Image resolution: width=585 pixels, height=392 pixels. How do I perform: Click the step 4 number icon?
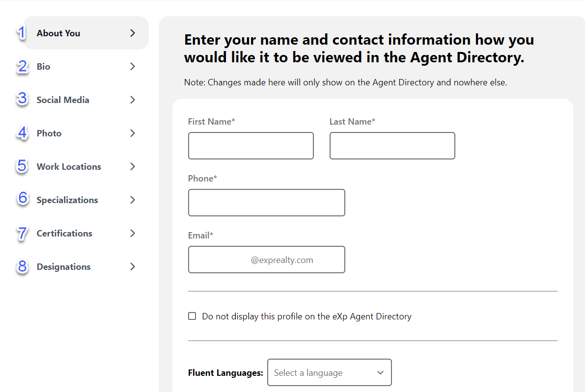click(23, 133)
